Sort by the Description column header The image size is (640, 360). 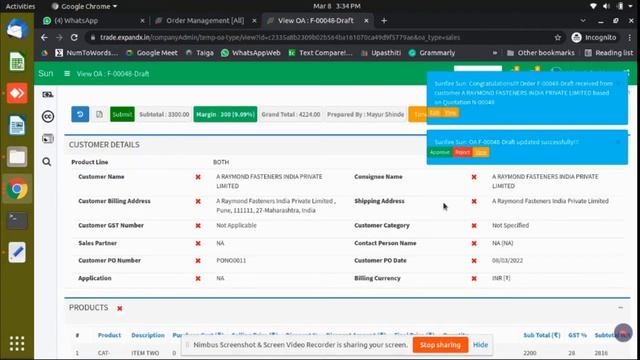pyautogui.click(x=148, y=335)
